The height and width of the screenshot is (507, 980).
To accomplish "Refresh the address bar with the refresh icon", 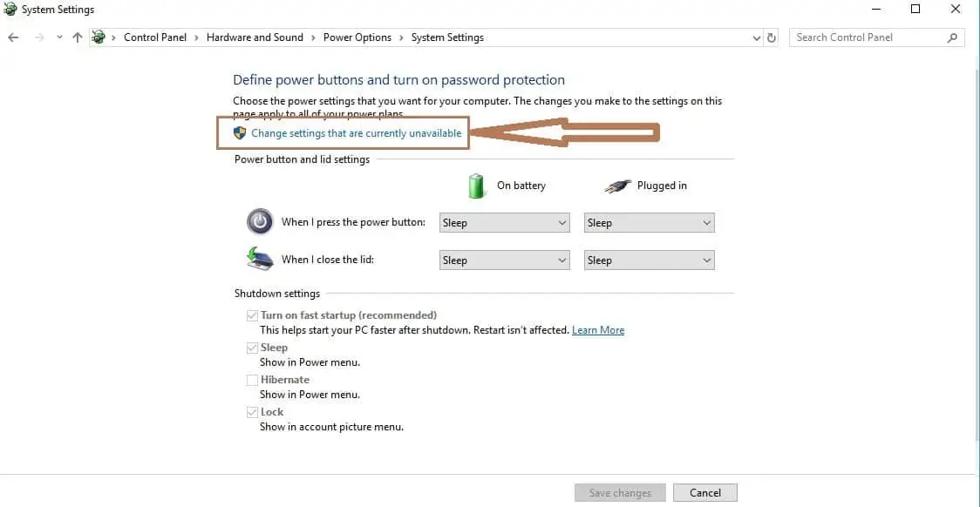I will (772, 37).
